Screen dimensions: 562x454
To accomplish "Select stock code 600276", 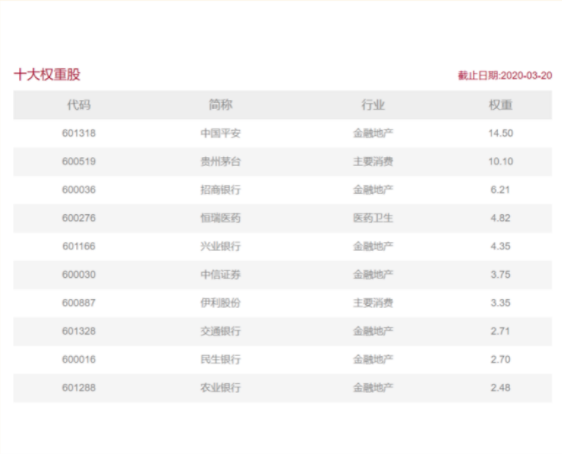I will (x=79, y=218).
